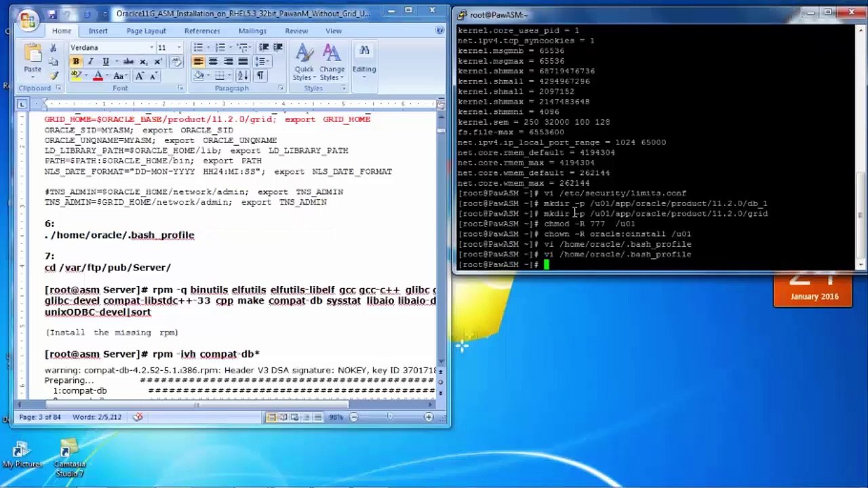868x488 pixels.
Task: Expand the Paragraph dialog launcher
Action: (281, 88)
